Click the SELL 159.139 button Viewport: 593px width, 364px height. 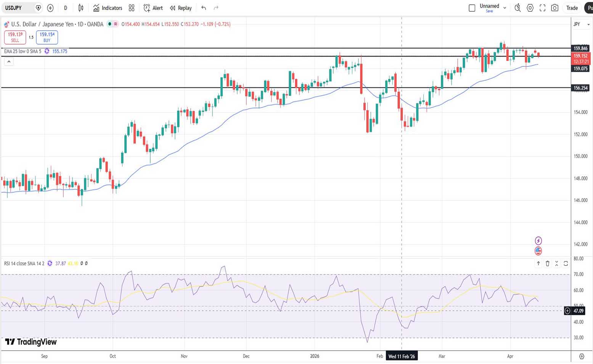coord(15,37)
